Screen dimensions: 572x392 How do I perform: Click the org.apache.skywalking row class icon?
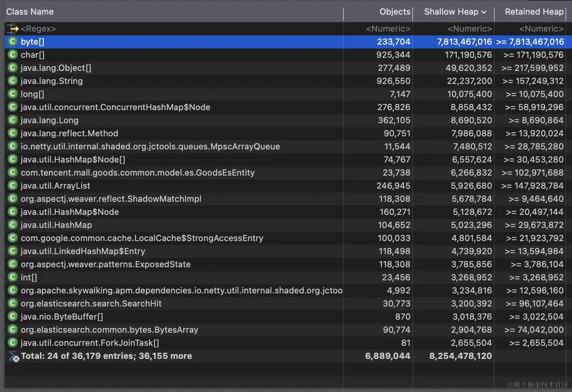click(x=13, y=290)
